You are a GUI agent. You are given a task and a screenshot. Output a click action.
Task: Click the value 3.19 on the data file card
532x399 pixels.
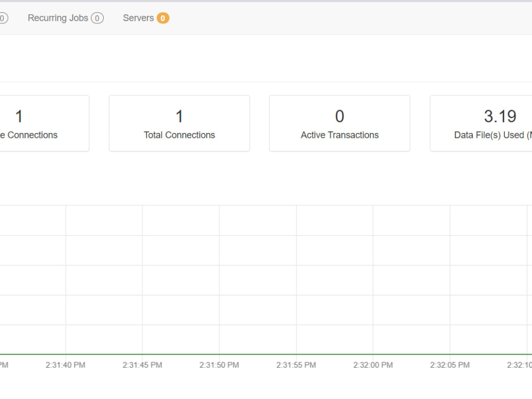click(499, 116)
